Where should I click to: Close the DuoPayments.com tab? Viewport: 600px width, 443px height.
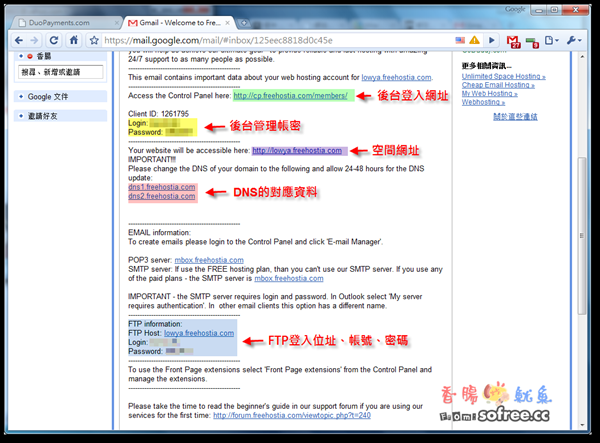117,23
